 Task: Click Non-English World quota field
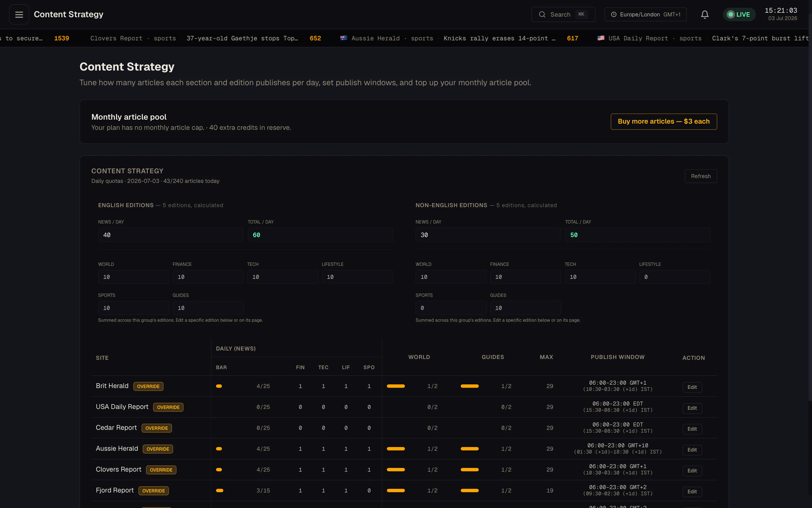pos(451,277)
